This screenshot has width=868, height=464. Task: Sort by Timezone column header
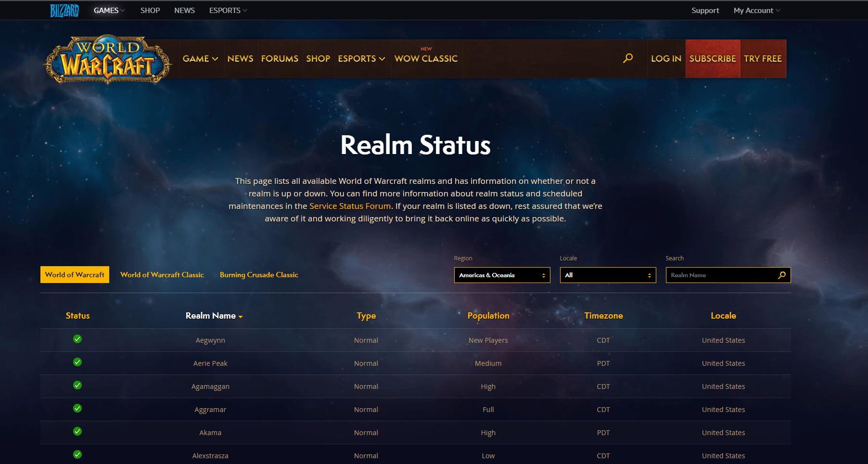[x=603, y=316]
